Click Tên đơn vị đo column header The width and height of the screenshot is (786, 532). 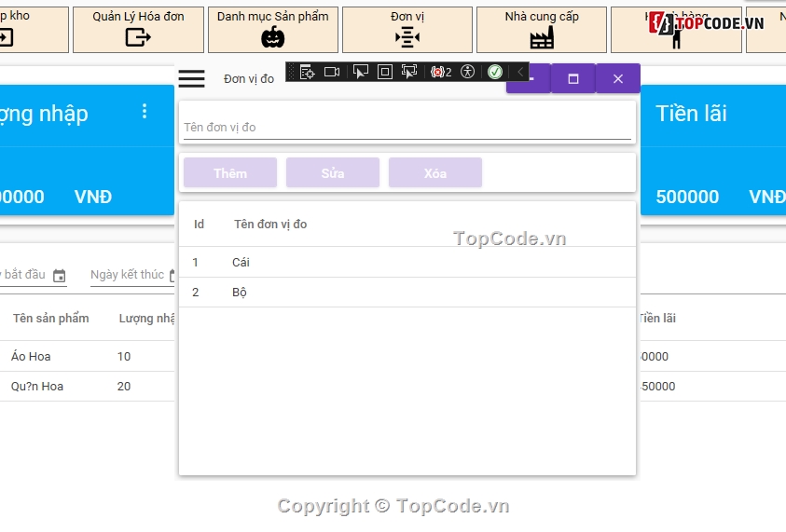pyautogui.click(x=270, y=224)
